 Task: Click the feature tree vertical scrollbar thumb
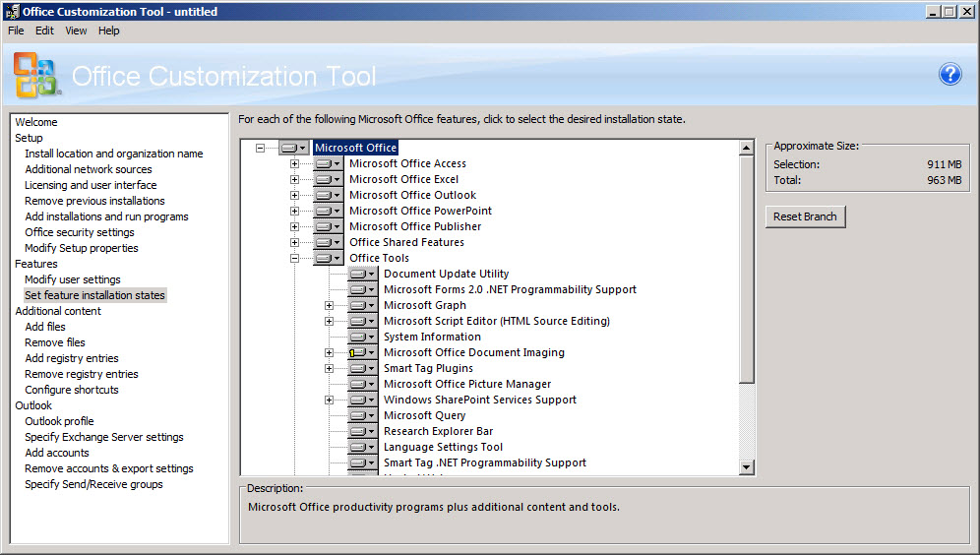coord(746,269)
